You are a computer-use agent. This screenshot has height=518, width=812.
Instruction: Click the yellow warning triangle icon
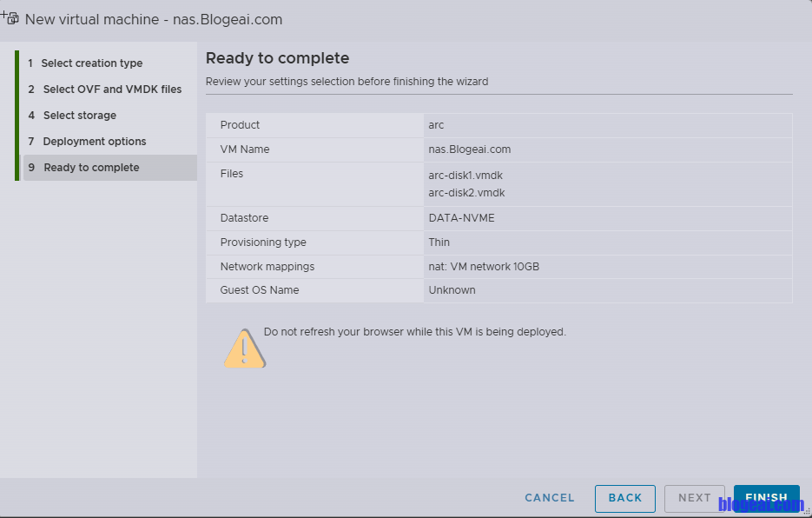pos(244,349)
